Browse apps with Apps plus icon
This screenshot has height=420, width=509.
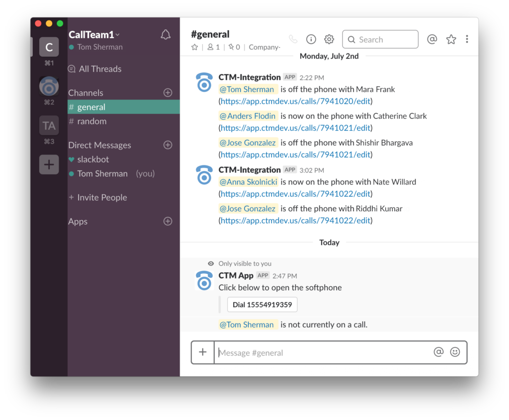click(168, 221)
